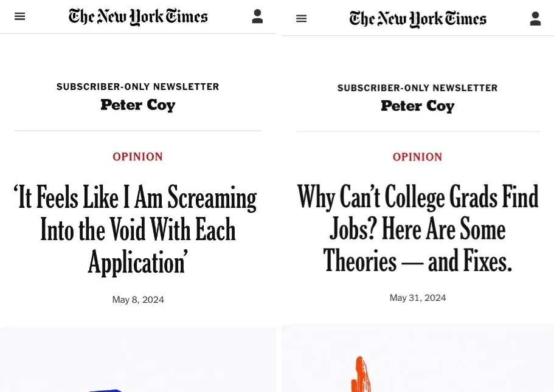Click account icon on the 'Screaming Into Void' page
The width and height of the screenshot is (554, 392).
pyautogui.click(x=257, y=16)
